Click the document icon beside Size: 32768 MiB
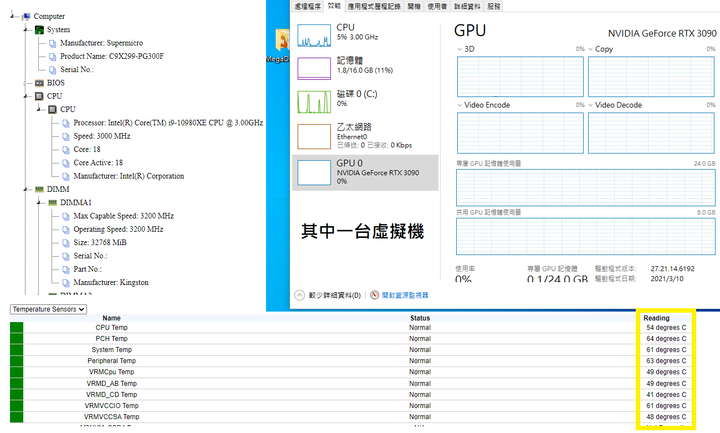The image size is (720, 433). tap(66, 243)
